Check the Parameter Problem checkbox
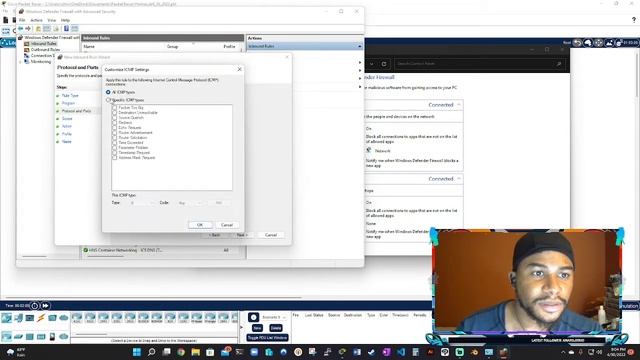This screenshot has height=360, width=640. (x=115, y=147)
